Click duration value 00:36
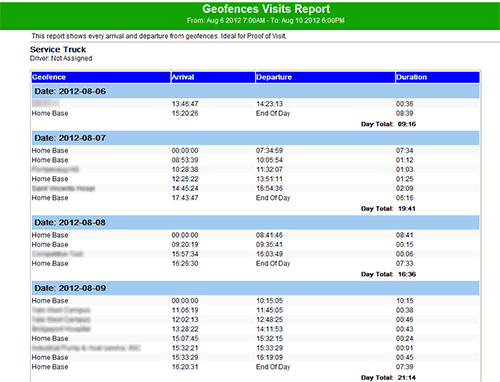 tap(405, 104)
